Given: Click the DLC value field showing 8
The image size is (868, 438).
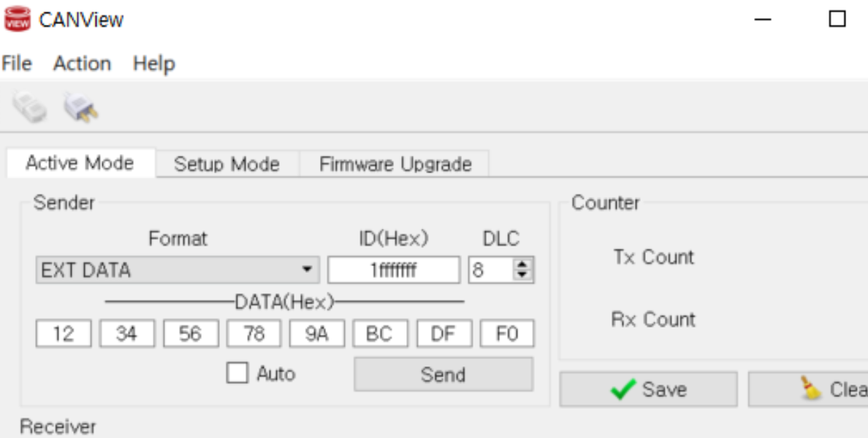Looking at the screenshot, I should coord(490,270).
